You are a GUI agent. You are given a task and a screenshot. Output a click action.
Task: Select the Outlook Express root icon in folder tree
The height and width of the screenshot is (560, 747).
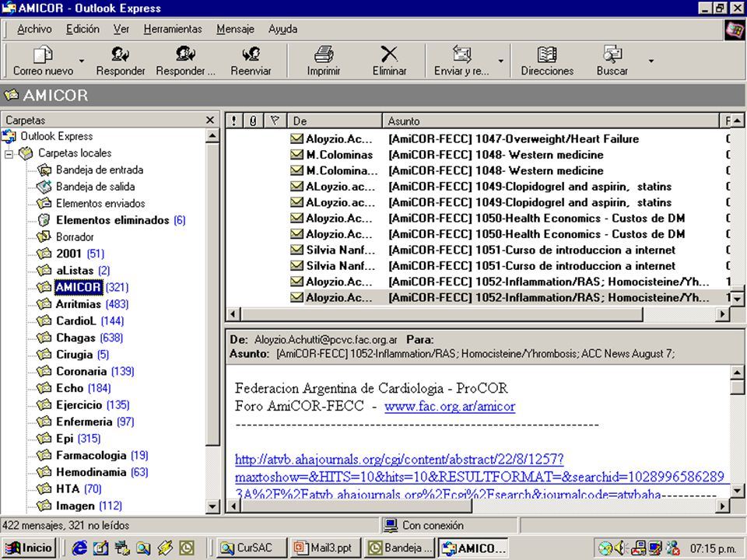point(9,137)
